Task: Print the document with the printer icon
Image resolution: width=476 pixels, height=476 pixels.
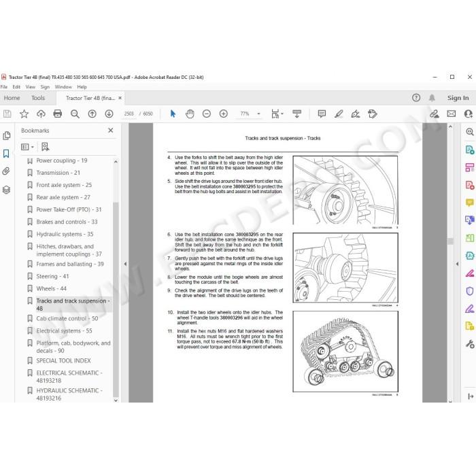Action: pos(58,114)
